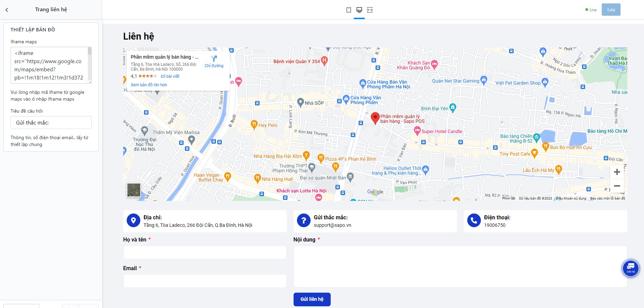Click Thẩm Mỹ Viện Mailisa marker

pyautogui.click(x=191, y=140)
